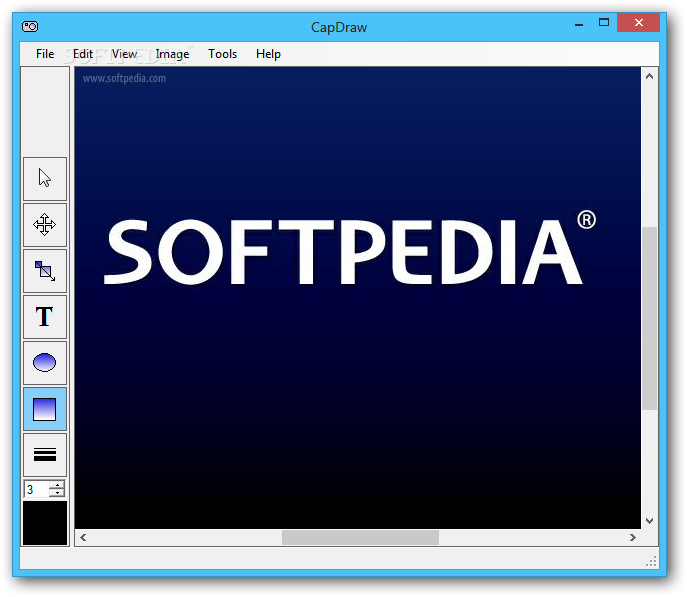
Task: Open the black color swatch picker
Action: point(45,523)
